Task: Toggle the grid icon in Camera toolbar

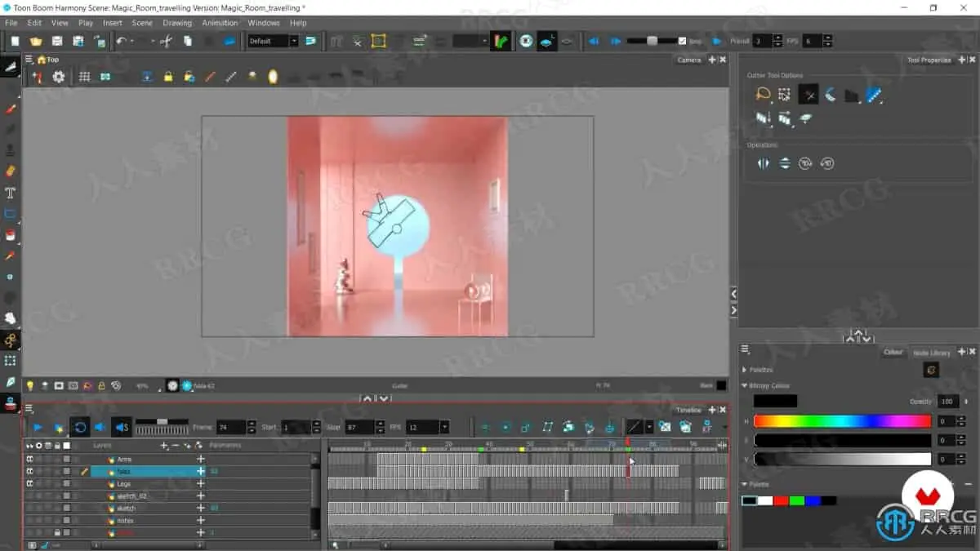Action: pos(84,77)
